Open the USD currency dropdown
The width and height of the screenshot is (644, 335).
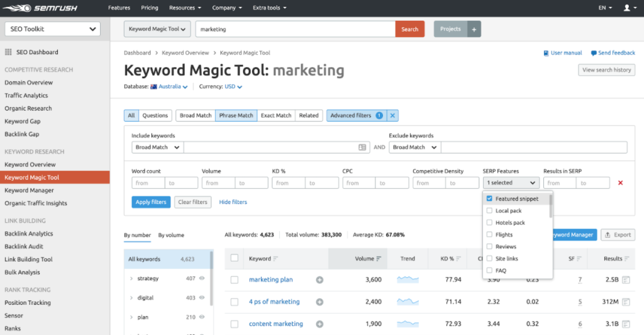[x=233, y=87]
